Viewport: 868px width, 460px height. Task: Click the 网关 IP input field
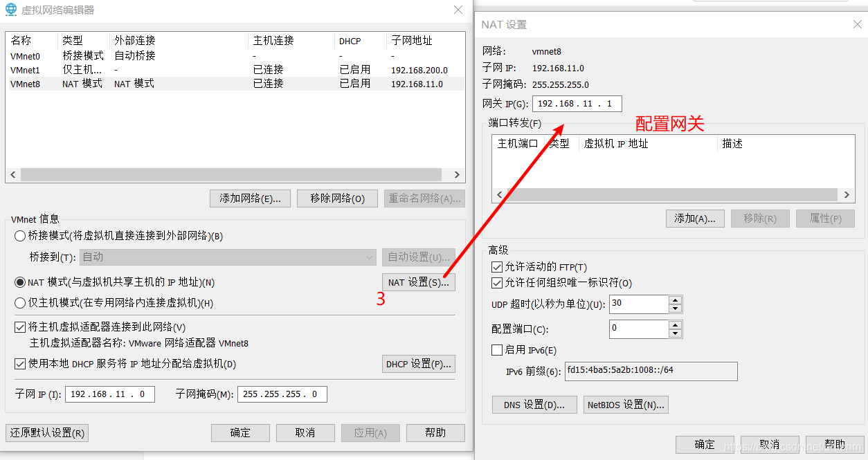tap(577, 104)
